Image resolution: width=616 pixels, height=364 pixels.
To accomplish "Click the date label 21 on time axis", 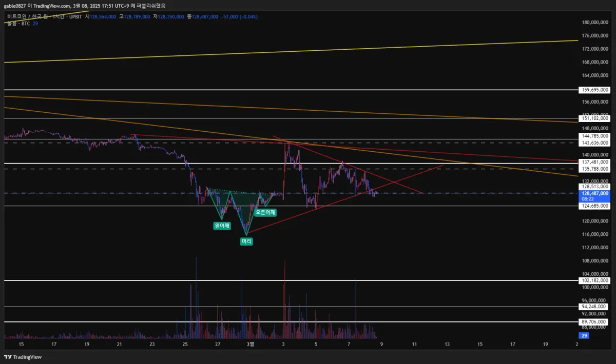I will coord(119,345).
